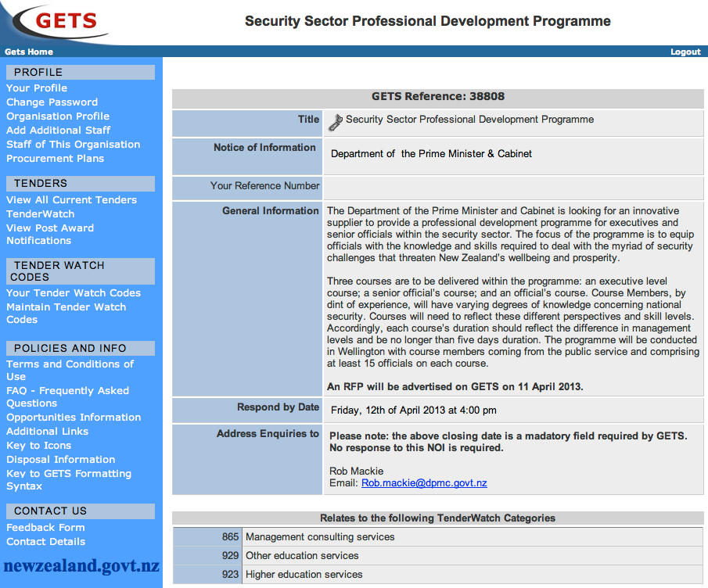Image resolution: width=708 pixels, height=588 pixels.
Task: Open Your Profile page
Action: [37, 88]
